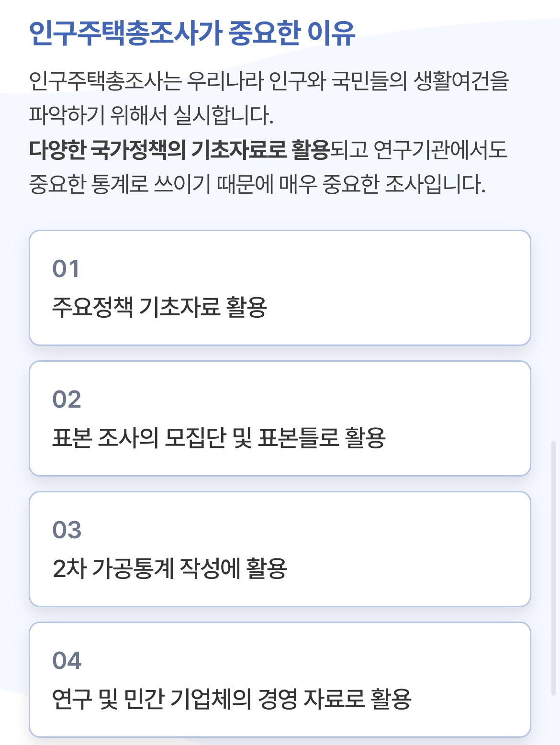Select the 04 number label
560x745 pixels.
[x=67, y=661]
